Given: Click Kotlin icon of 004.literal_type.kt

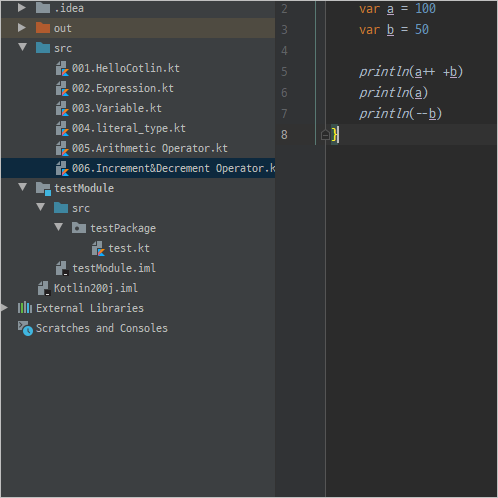Looking at the screenshot, I should 62,129.
